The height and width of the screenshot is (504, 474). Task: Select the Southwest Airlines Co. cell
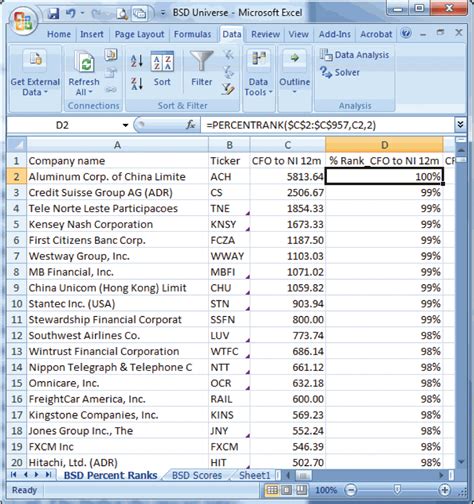[117, 335]
